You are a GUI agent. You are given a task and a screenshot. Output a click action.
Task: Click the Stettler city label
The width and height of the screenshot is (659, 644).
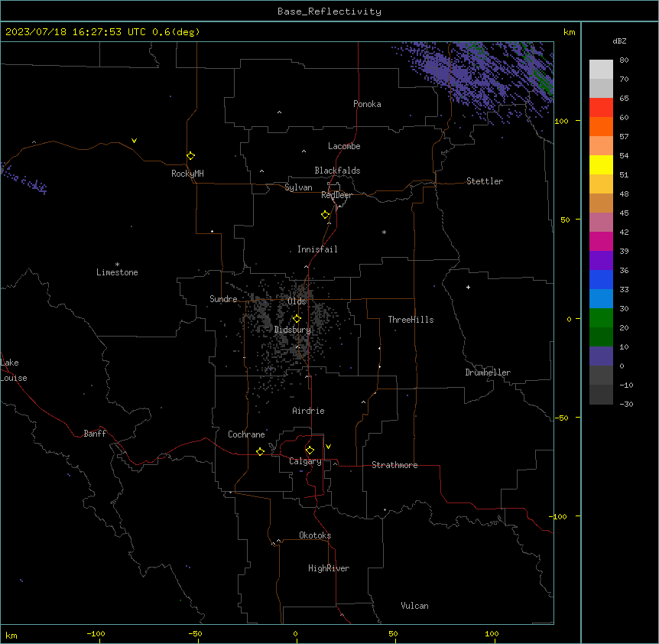(x=485, y=181)
